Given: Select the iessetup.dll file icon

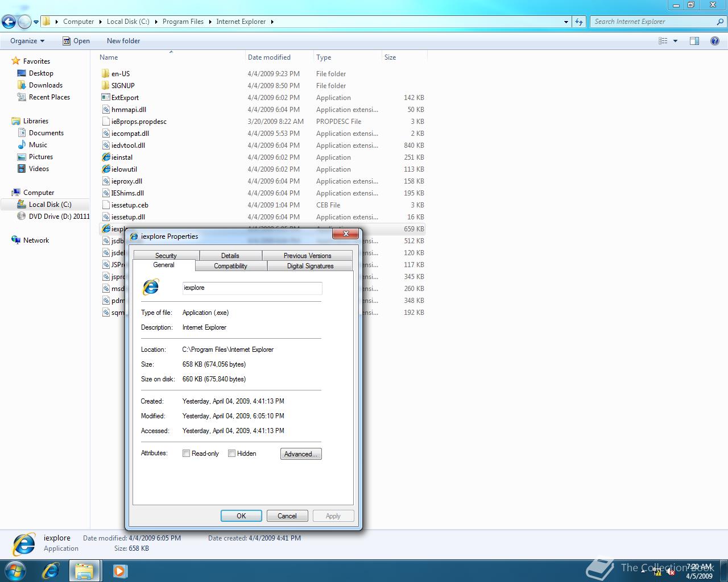Looking at the screenshot, I should coord(105,217).
